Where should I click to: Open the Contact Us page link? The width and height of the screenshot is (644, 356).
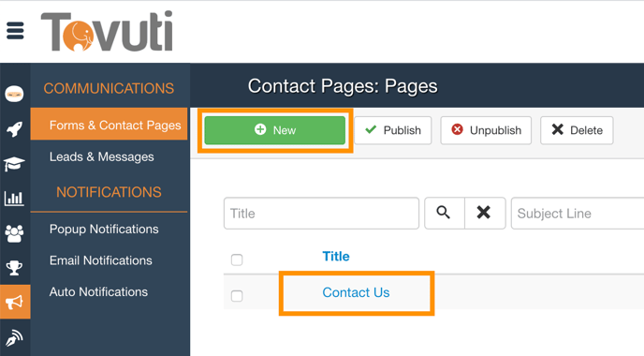pos(356,292)
